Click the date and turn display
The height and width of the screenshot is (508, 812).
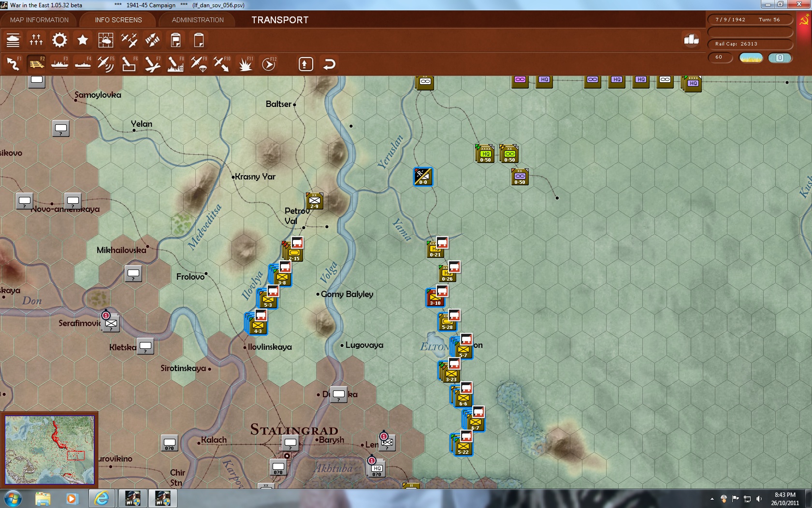(x=750, y=20)
